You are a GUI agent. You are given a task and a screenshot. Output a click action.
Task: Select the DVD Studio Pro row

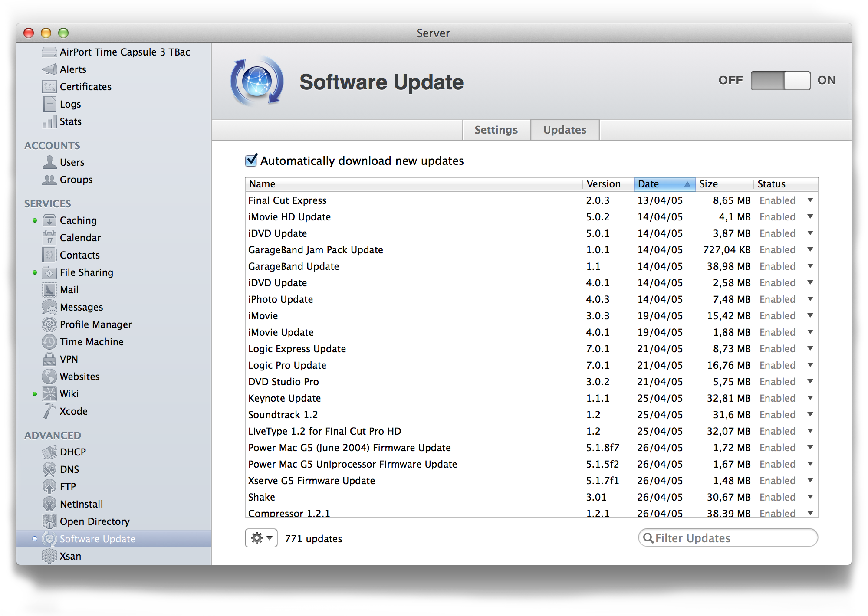coord(531,382)
